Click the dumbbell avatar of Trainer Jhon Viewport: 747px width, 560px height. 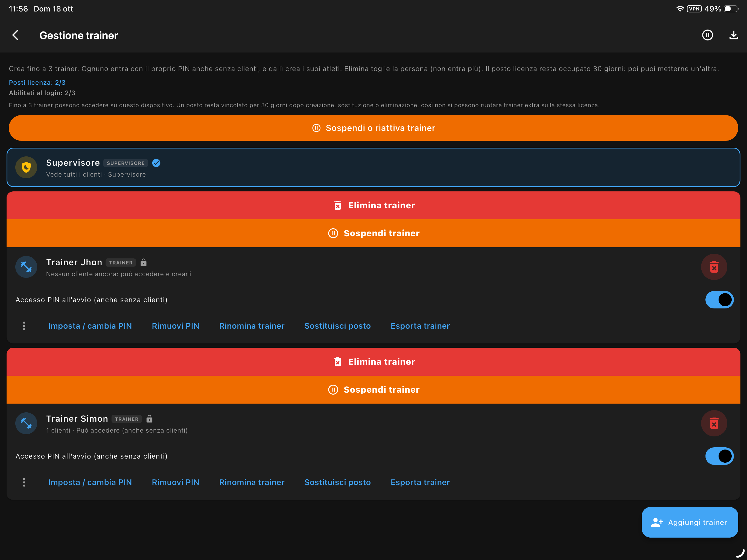26,267
